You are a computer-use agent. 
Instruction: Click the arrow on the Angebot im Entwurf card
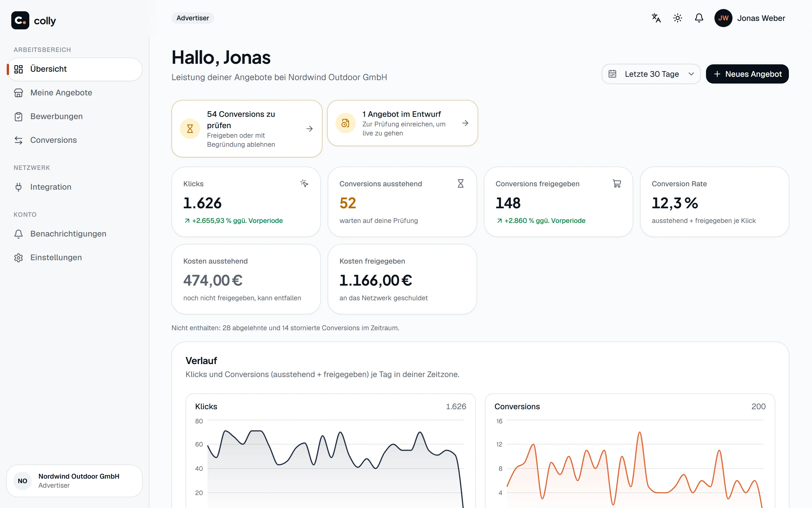465,123
